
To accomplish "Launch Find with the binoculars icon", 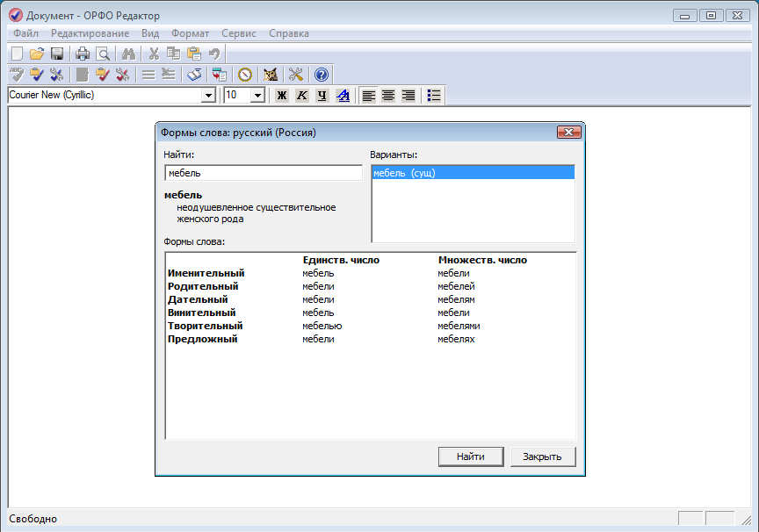I will pyautogui.click(x=128, y=54).
